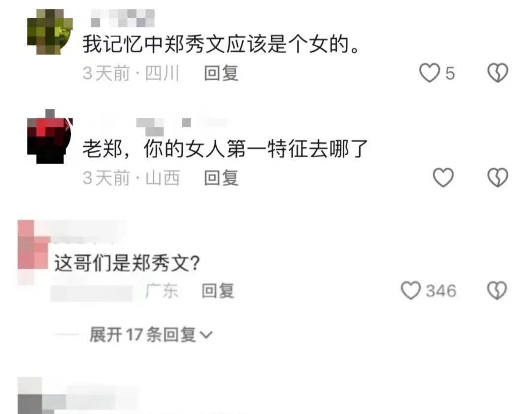Like the comment with 346 likes
Image resolution: width=532 pixels, height=414 pixels.
(x=411, y=291)
